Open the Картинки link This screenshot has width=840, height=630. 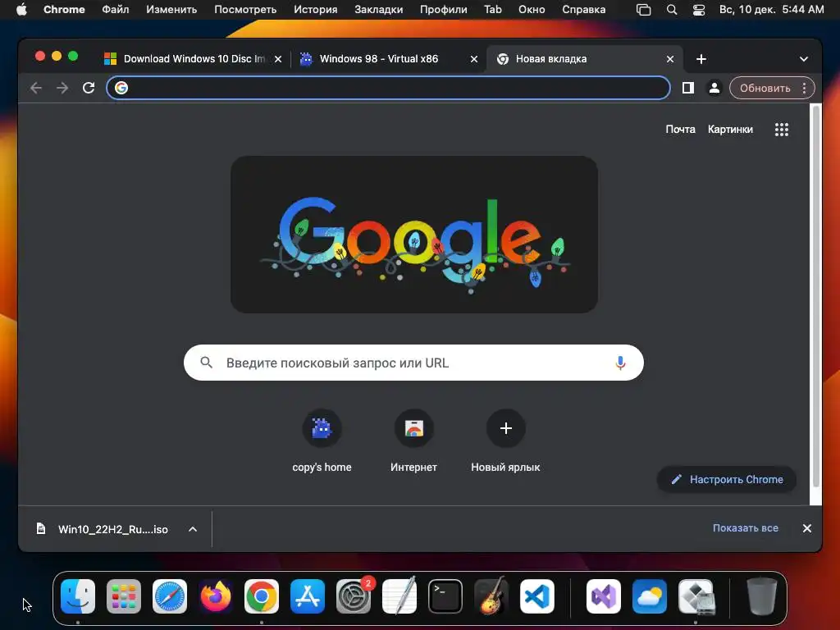[730, 129]
